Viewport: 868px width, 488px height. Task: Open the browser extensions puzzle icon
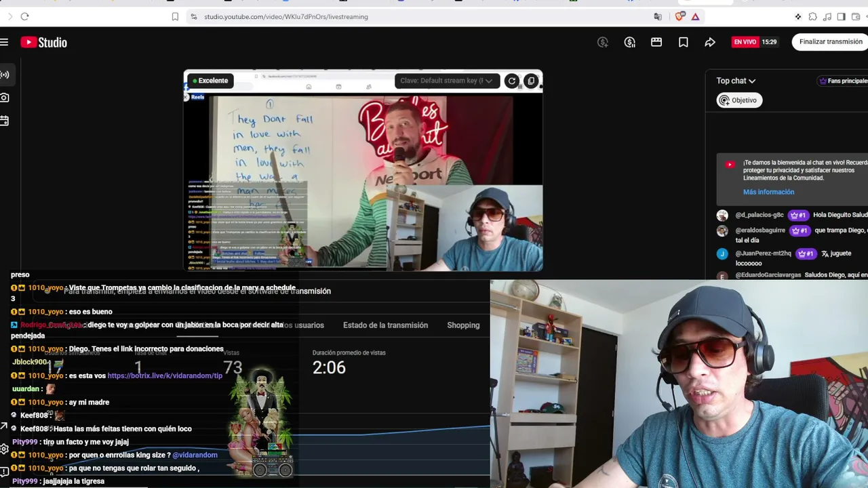[x=812, y=16]
